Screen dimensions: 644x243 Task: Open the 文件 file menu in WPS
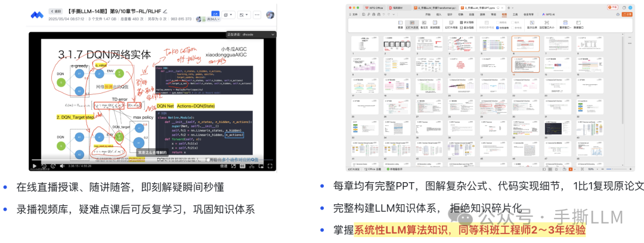(354, 14)
